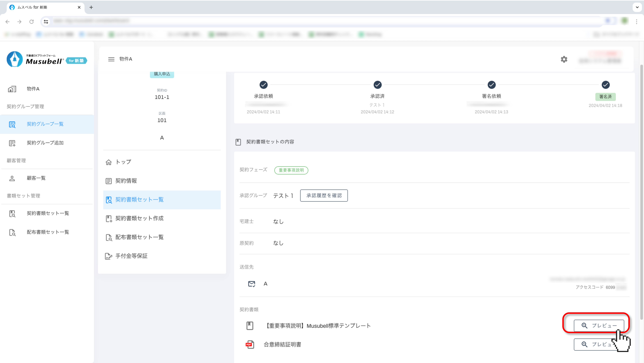Open sidebar 契約書類セット一覧 under 書類セット管理
This screenshot has height=363, width=644.
[x=48, y=213]
